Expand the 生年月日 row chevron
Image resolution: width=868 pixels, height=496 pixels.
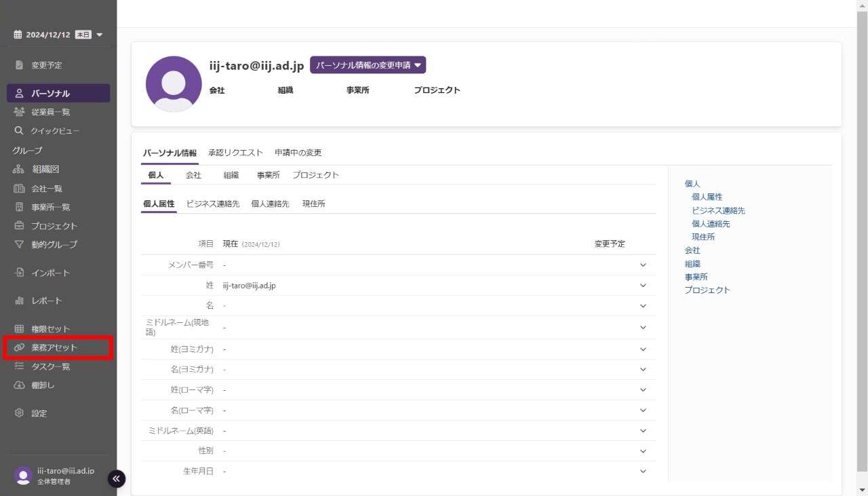click(643, 472)
